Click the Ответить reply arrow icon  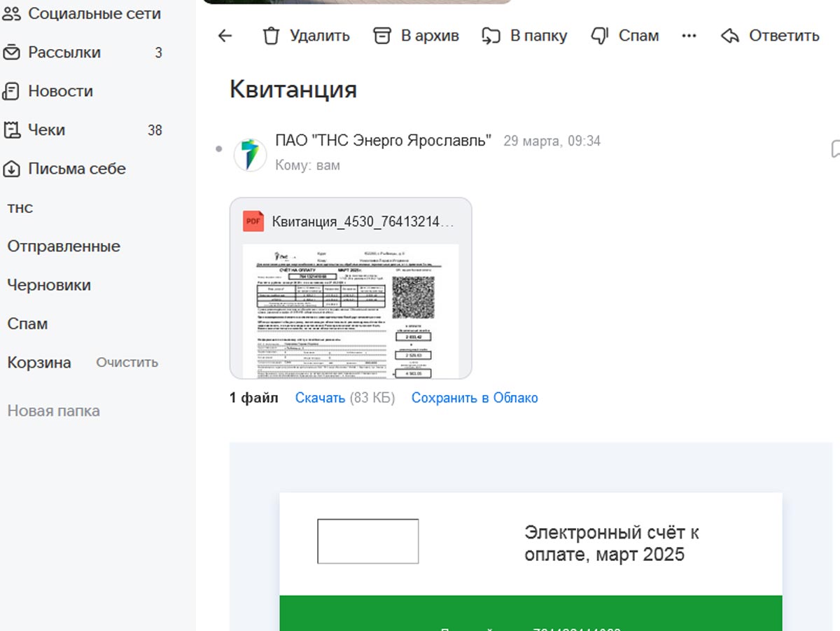[730, 36]
